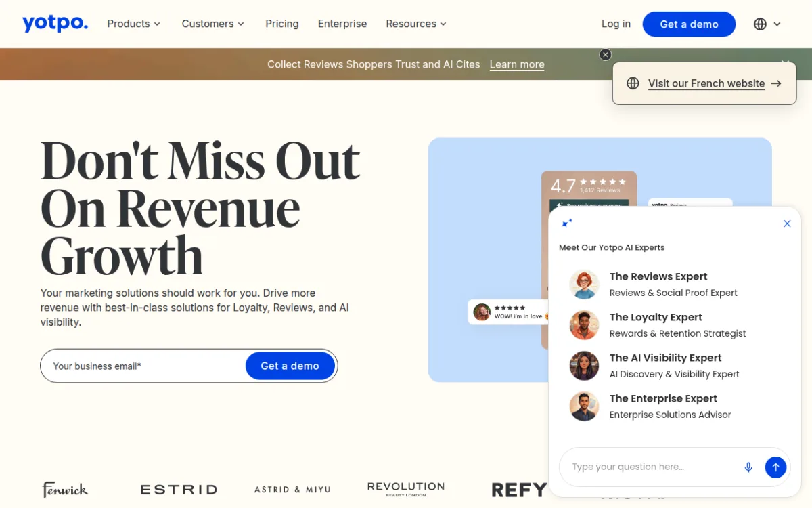The image size is (812, 508).
Task: Select The Loyalty Expert
Action: pos(673,325)
